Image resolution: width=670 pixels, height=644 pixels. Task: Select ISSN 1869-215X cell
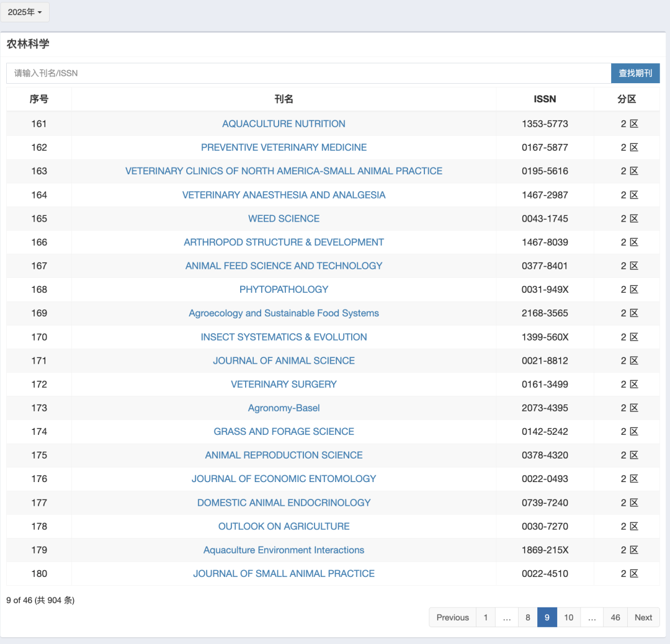tap(545, 550)
